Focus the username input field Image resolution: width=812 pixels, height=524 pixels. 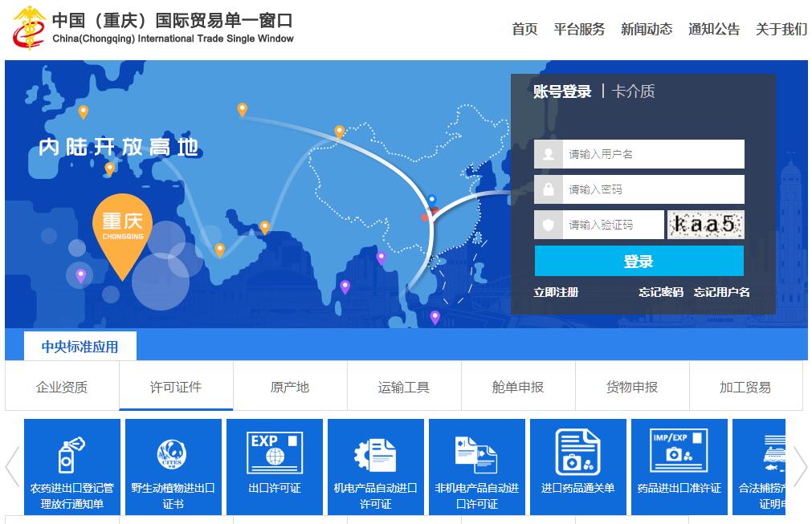pyautogui.click(x=652, y=154)
